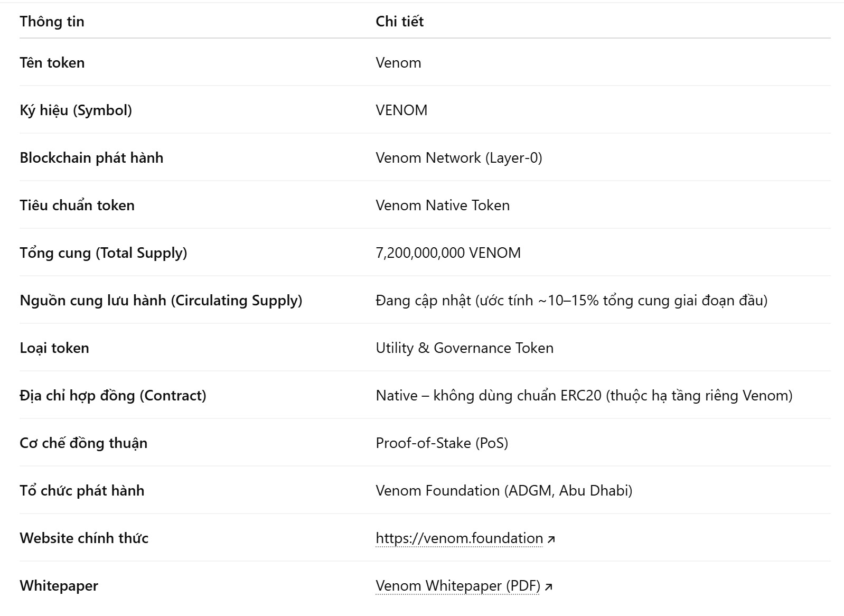Click external-link arrow beside Venom Whitepaper

click(x=549, y=586)
